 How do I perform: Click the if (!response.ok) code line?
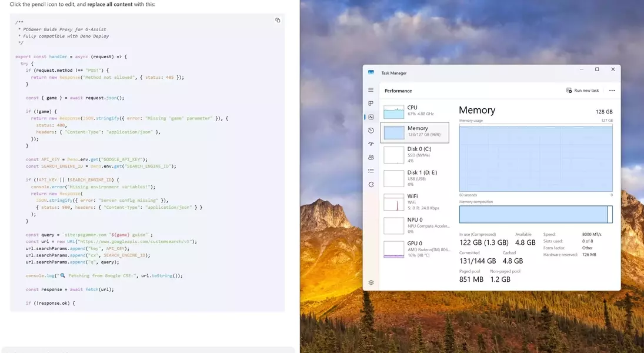point(50,303)
